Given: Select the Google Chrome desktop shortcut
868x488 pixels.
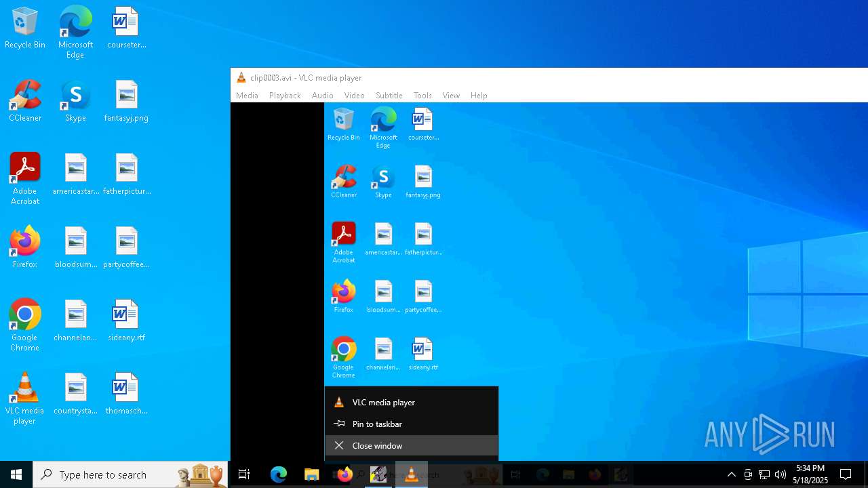Looking at the screenshot, I should (25, 325).
